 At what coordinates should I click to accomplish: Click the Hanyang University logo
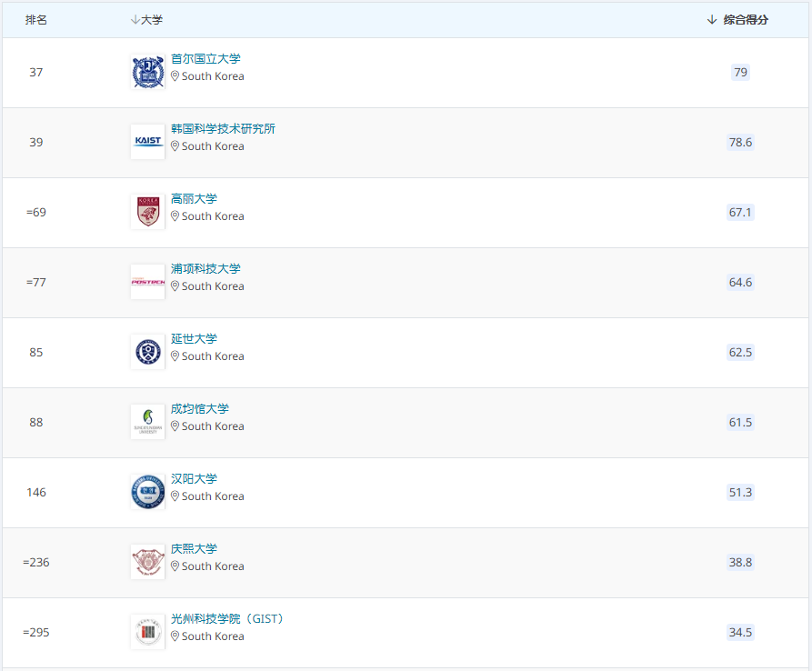147,492
